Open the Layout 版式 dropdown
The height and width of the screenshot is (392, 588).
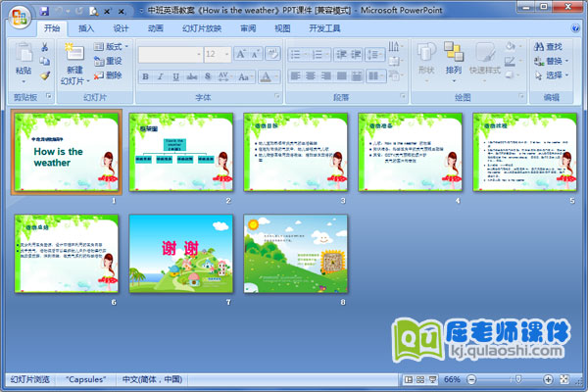coord(111,46)
